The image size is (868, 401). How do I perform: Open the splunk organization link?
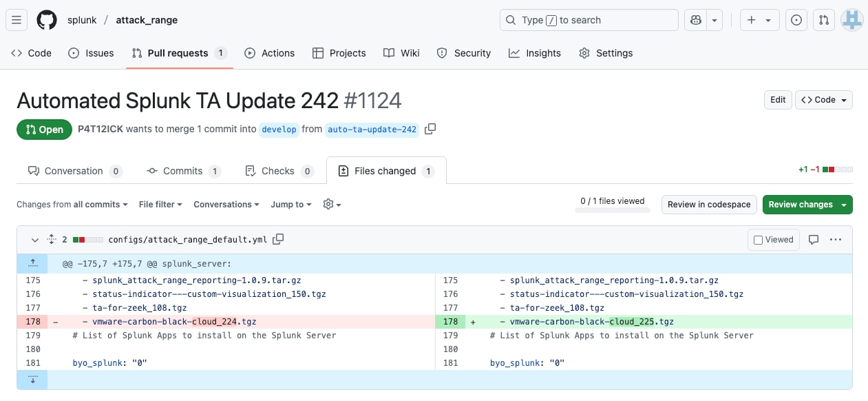82,20
